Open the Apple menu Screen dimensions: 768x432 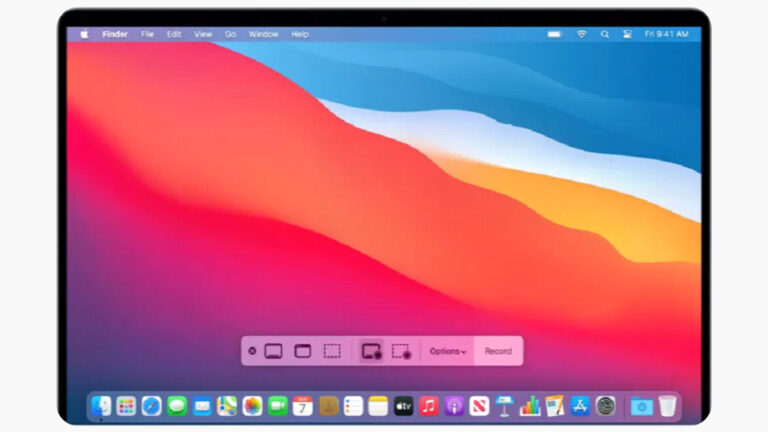coord(84,34)
